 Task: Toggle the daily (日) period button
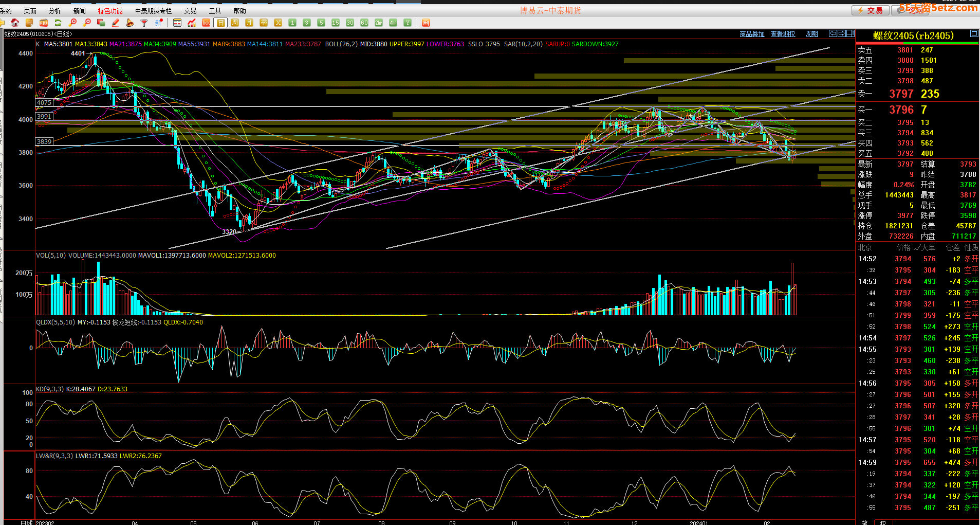(x=220, y=23)
